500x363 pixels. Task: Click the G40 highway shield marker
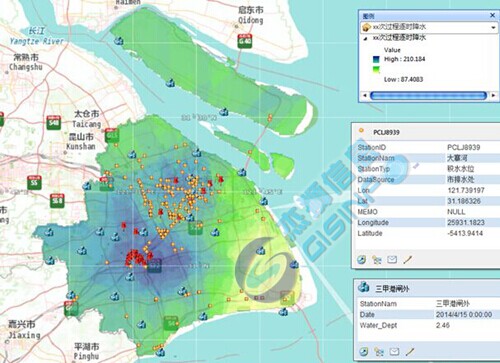pyautogui.click(x=245, y=41)
